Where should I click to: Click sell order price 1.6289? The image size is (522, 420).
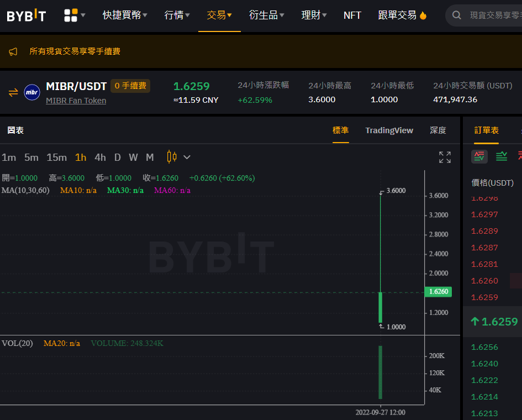pyautogui.click(x=484, y=231)
